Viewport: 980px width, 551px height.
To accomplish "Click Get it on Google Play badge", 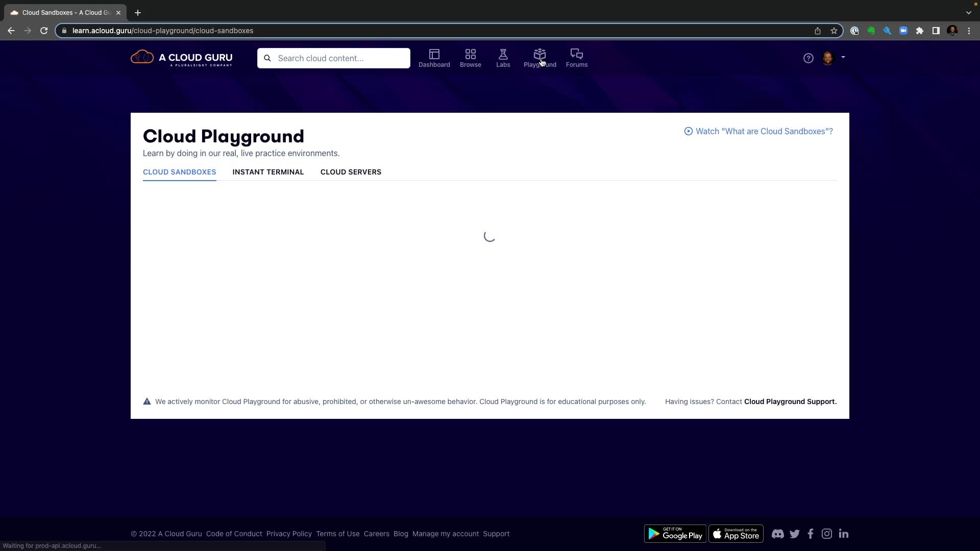I will click(675, 534).
